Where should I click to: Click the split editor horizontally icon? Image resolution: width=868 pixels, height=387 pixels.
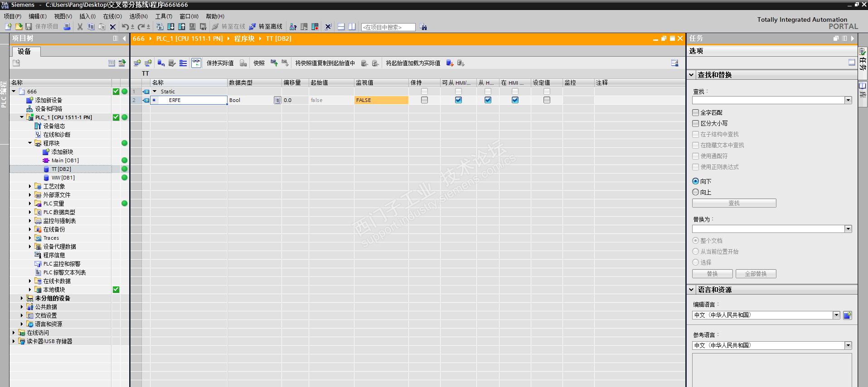point(341,27)
